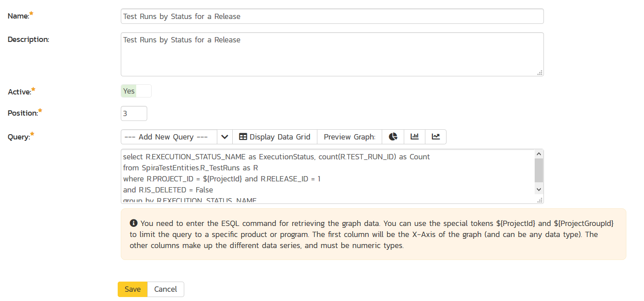
Task: Click the Display Data Grid button
Action: coord(275,137)
